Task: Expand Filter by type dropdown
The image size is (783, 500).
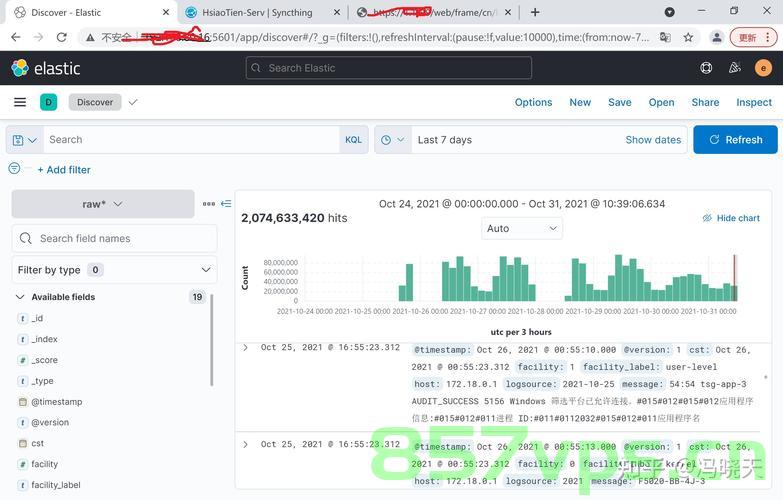Action: click(114, 270)
